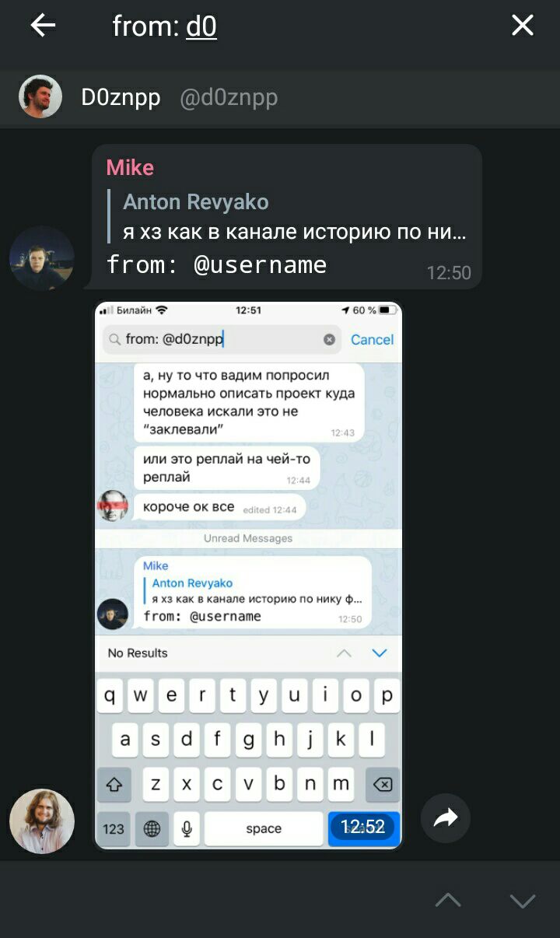Open D0znpp profile avatar in suggestion row
The image size is (560, 938).
[40, 96]
